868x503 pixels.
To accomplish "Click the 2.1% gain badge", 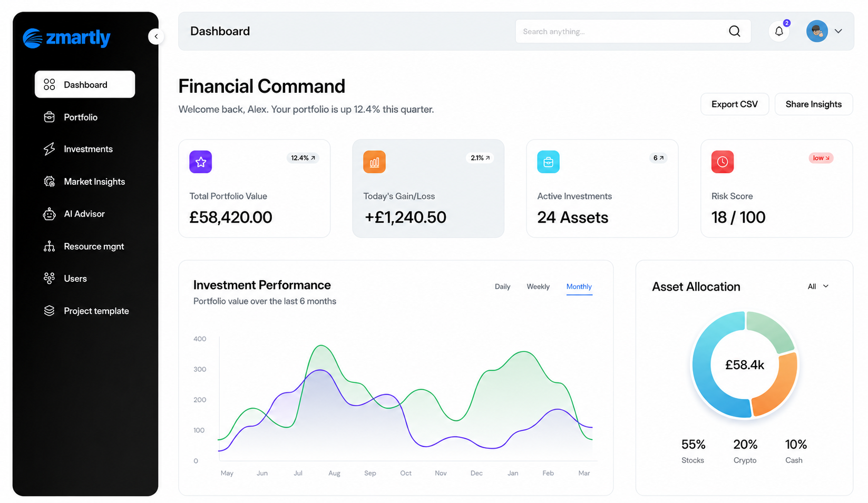I will coord(480,158).
